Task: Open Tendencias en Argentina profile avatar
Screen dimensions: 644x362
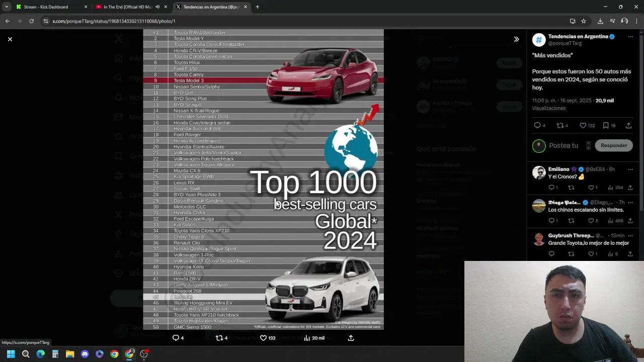Action: click(x=539, y=40)
